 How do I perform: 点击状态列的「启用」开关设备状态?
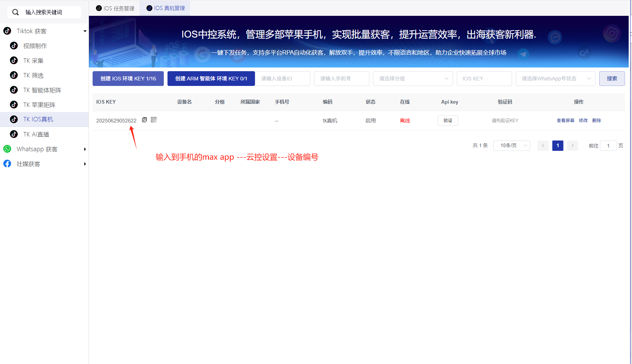(370, 120)
